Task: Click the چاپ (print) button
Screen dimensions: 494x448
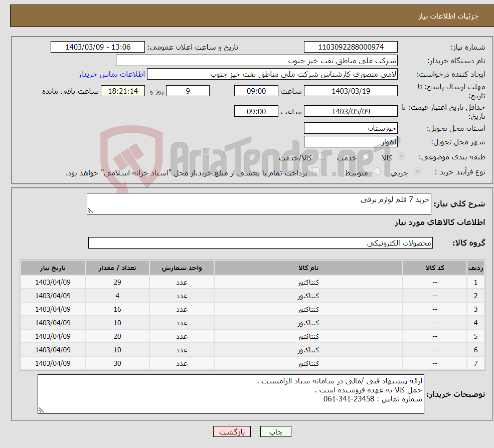Action: [x=276, y=431]
